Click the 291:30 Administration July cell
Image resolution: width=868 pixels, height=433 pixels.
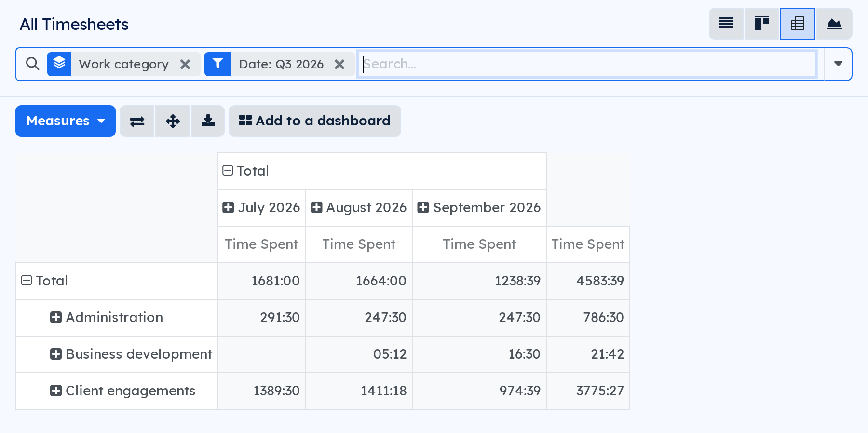click(x=261, y=318)
